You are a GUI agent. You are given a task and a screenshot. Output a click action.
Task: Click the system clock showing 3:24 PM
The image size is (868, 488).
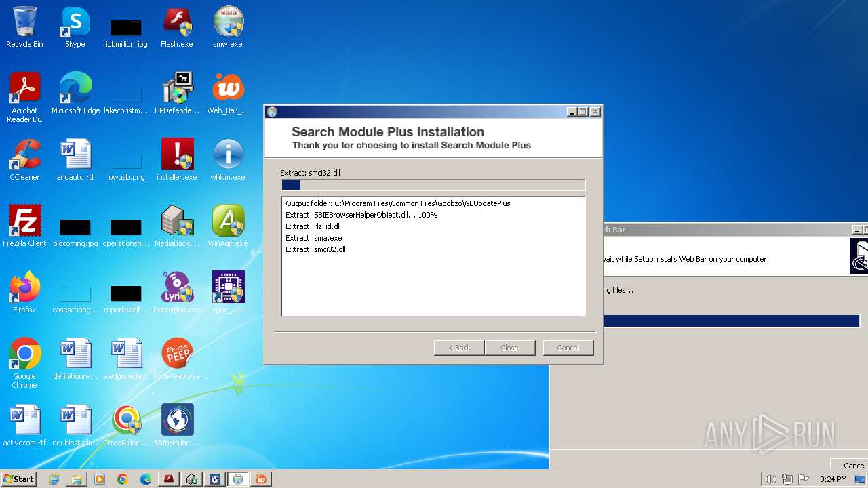pyautogui.click(x=833, y=479)
